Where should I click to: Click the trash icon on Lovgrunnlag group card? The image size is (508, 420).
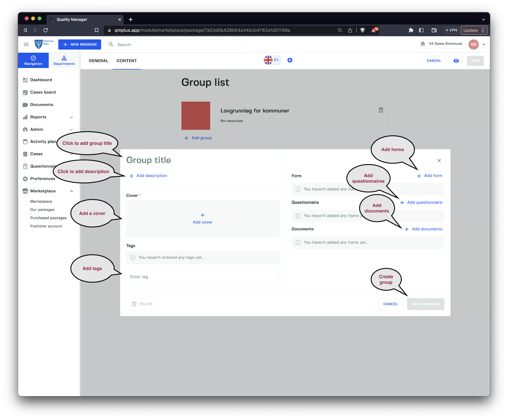pos(381,110)
